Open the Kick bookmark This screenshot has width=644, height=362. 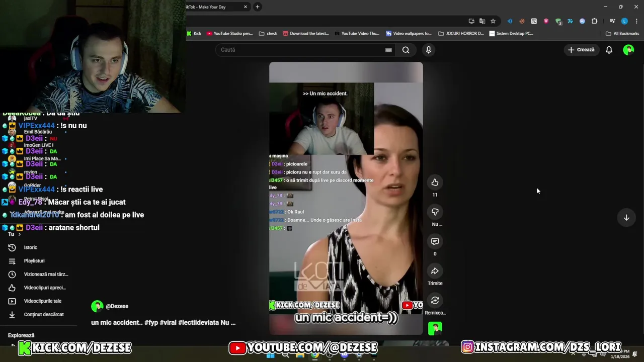click(x=194, y=34)
